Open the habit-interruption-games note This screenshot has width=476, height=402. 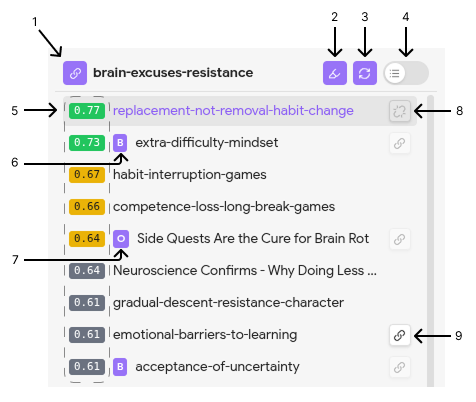[x=190, y=175]
